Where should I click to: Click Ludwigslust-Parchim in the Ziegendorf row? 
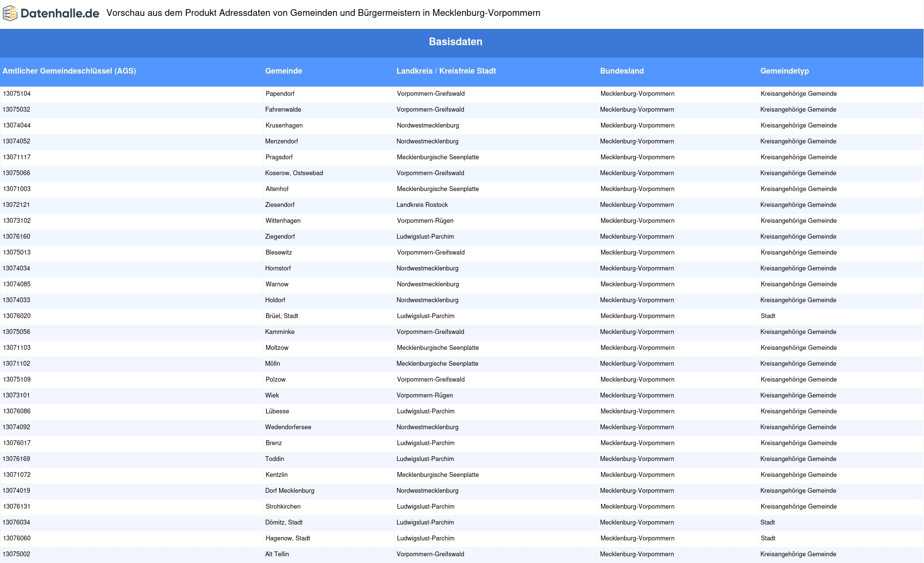(425, 236)
